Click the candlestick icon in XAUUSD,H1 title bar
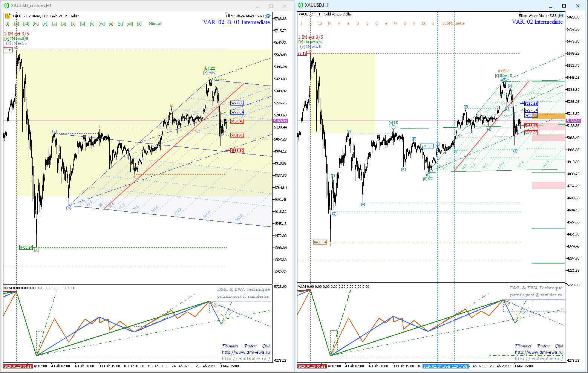588x373 pixels. [300, 5]
